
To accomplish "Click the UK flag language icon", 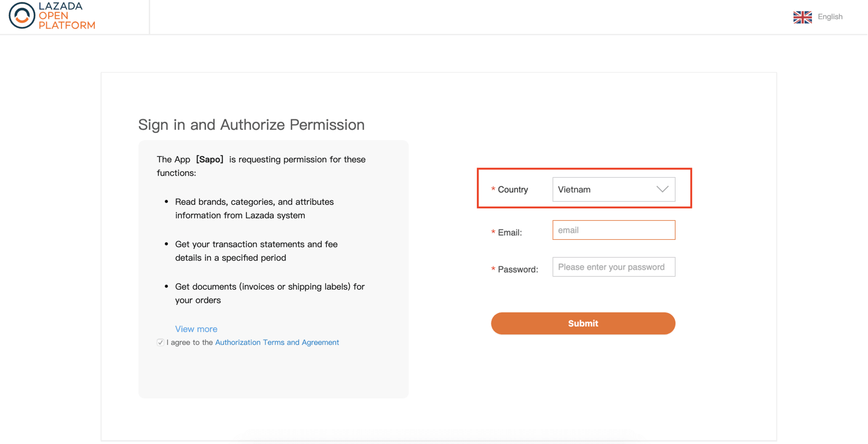I will coord(802,17).
